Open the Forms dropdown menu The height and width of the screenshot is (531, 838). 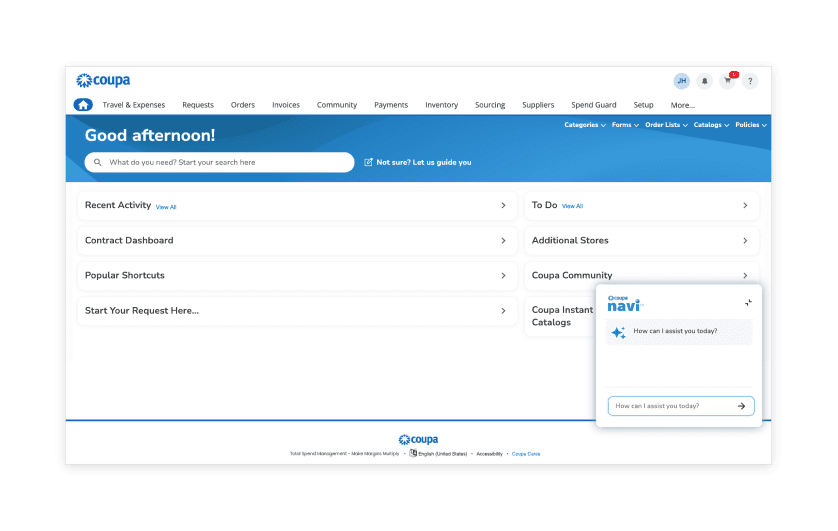[625, 125]
